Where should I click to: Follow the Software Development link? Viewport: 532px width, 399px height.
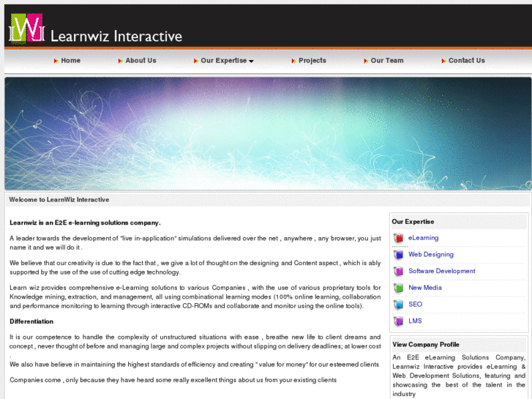pos(442,271)
